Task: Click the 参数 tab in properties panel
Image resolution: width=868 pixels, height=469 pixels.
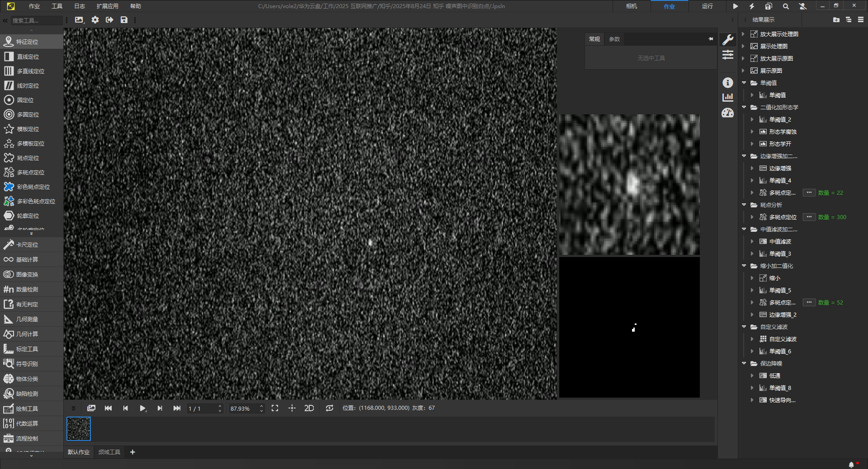Action: coord(614,39)
